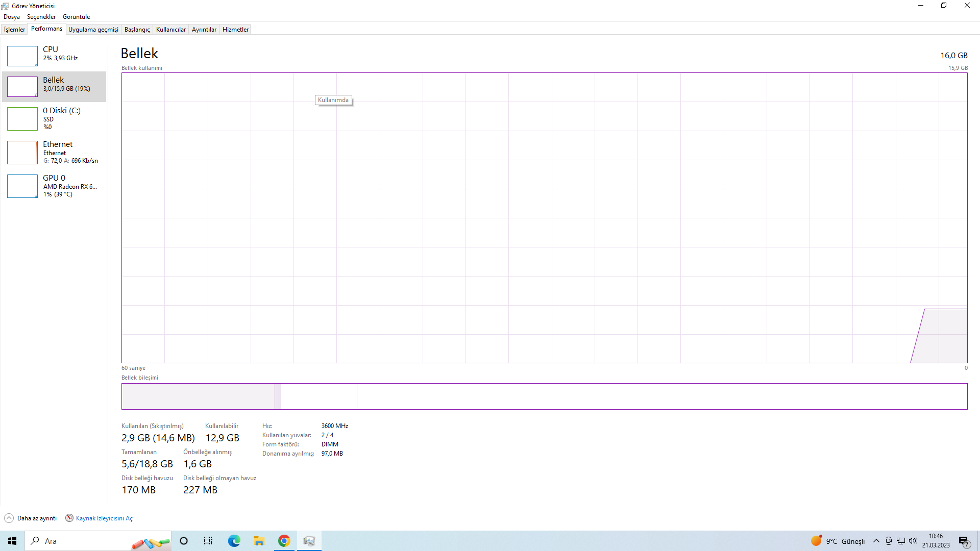Open the 0 Diski (C:) SSD performance view

pyautogui.click(x=54, y=118)
